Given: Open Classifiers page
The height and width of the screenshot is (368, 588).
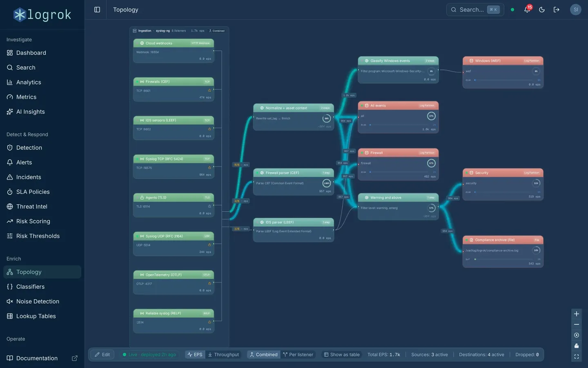Looking at the screenshot, I should click(x=42, y=287).
